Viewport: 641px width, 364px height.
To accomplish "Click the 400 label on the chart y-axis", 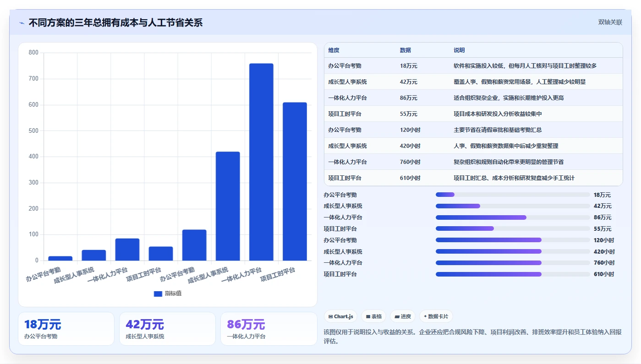I will click(33, 157).
